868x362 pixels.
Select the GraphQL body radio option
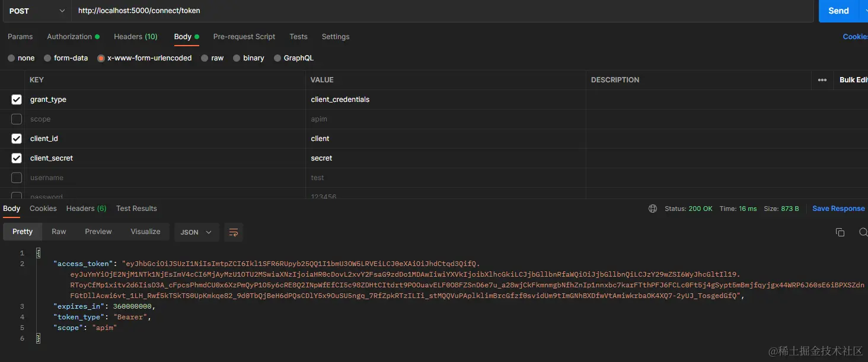(x=277, y=58)
